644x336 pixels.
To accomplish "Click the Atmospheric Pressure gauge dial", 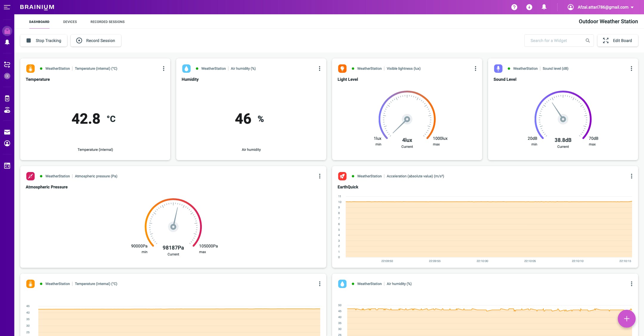I will (x=173, y=223).
